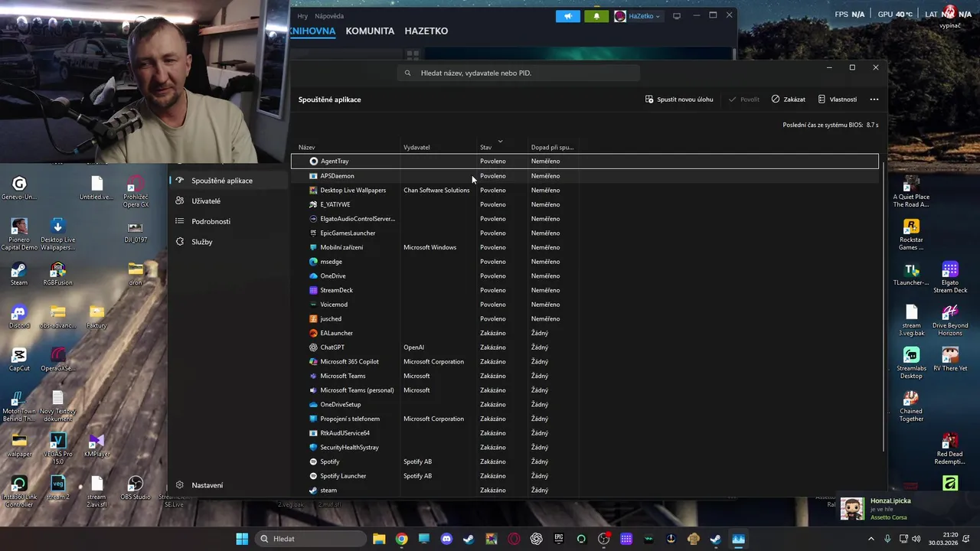980x551 pixels.
Task: Select Microsoft 365 Copilot startup entry
Action: [585, 361]
